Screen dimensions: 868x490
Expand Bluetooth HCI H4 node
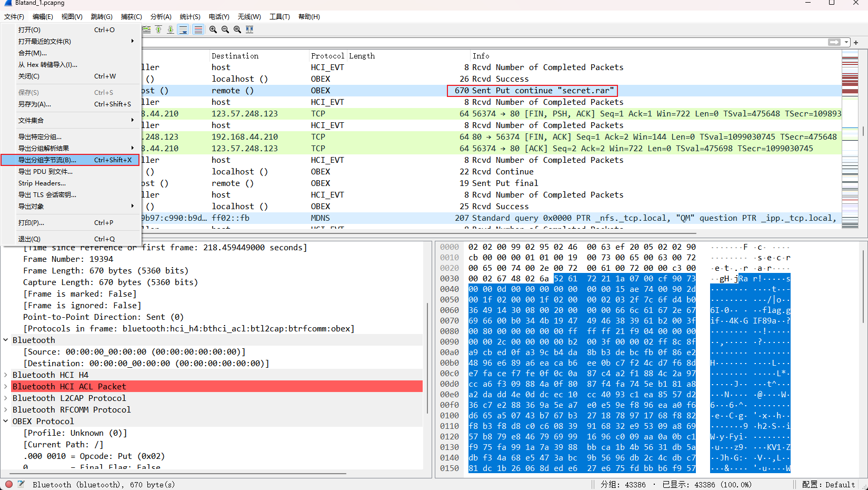tap(6, 375)
